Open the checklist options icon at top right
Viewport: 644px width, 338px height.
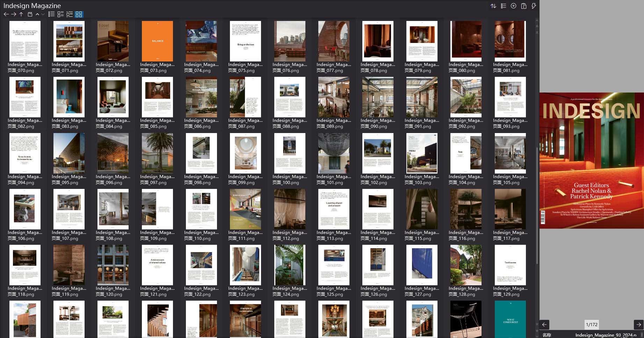click(503, 6)
